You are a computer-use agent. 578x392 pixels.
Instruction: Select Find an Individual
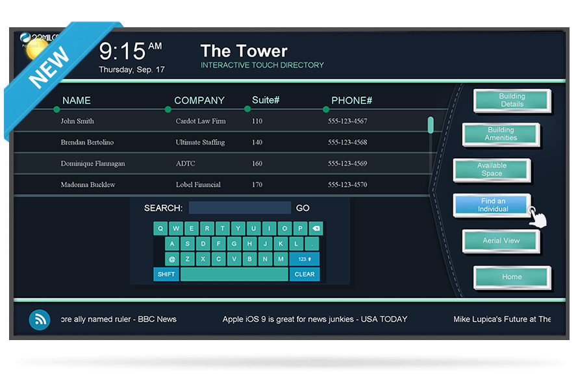point(492,205)
